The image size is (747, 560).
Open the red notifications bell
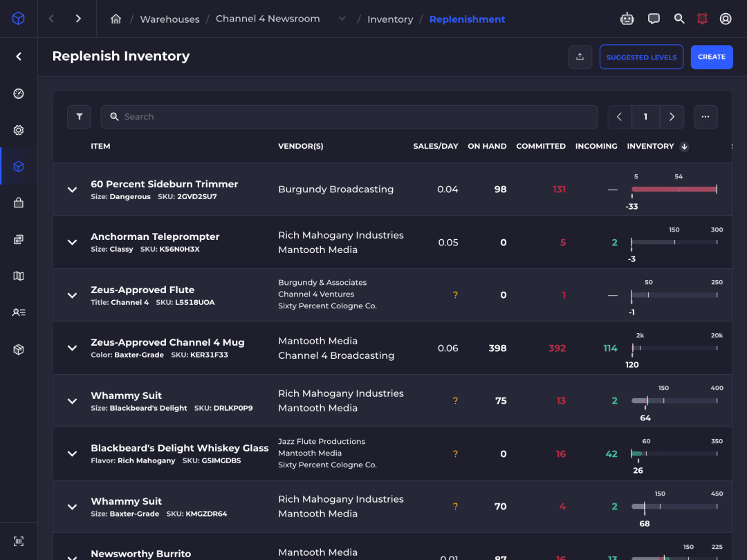(x=702, y=19)
